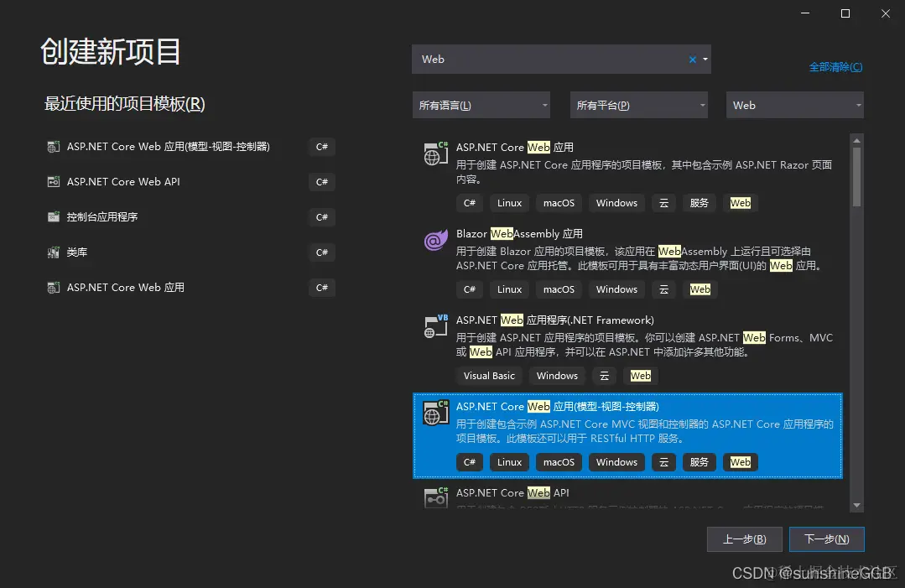This screenshot has width=905, height=588.
Task: Select recent template ASP.NET Core Web 应用(模型-视图-控制器)
Action: coord(190,147)
